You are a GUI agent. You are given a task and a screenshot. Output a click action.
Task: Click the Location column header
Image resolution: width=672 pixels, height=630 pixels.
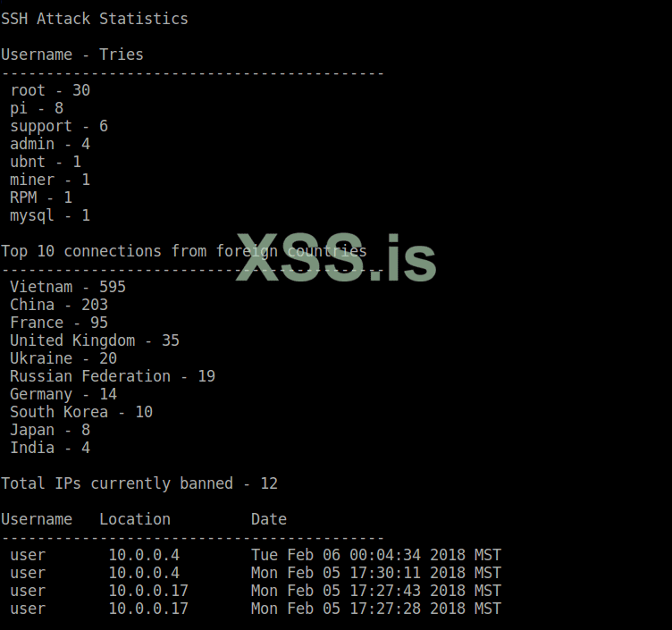click(135, 519)
